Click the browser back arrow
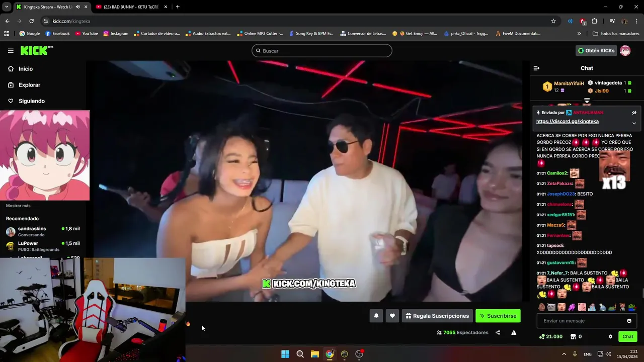The image size is (644, 362). click(7, 21)
